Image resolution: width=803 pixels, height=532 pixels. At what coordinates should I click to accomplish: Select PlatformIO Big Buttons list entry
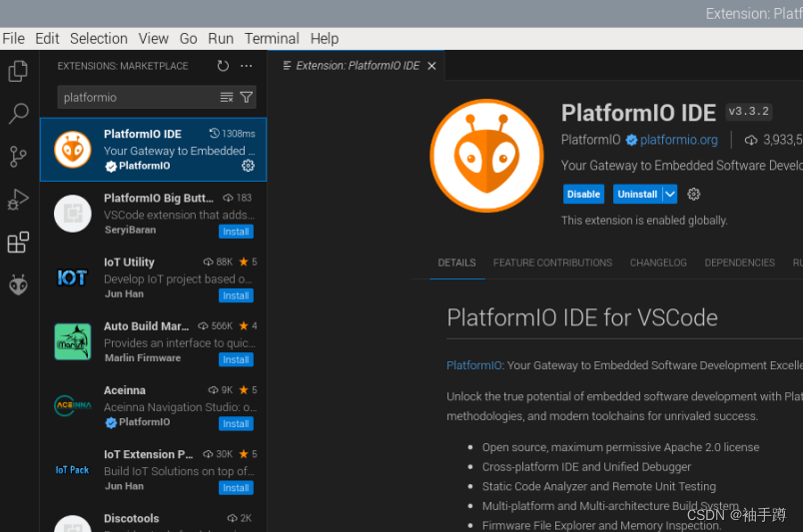click(x=153, y=214)
